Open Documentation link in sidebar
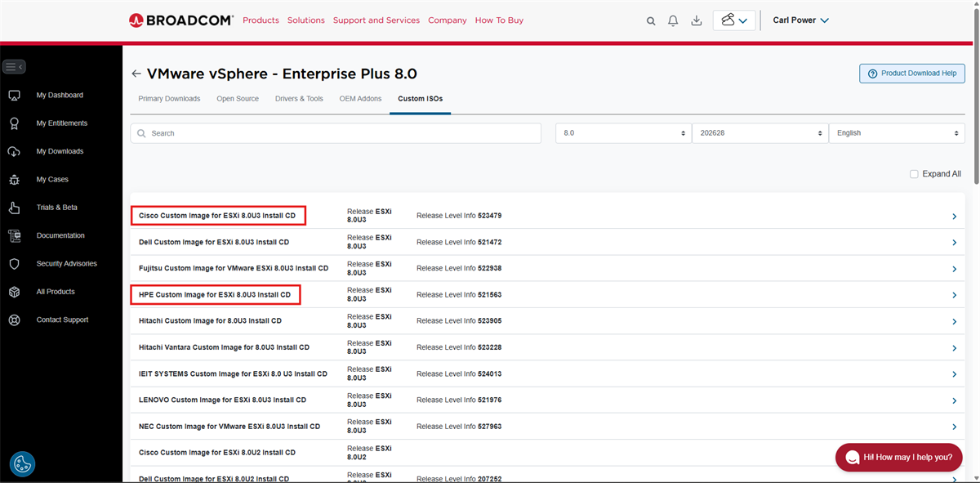The height and width of the screenshot is (483, 980). click(x=60, y=235)
